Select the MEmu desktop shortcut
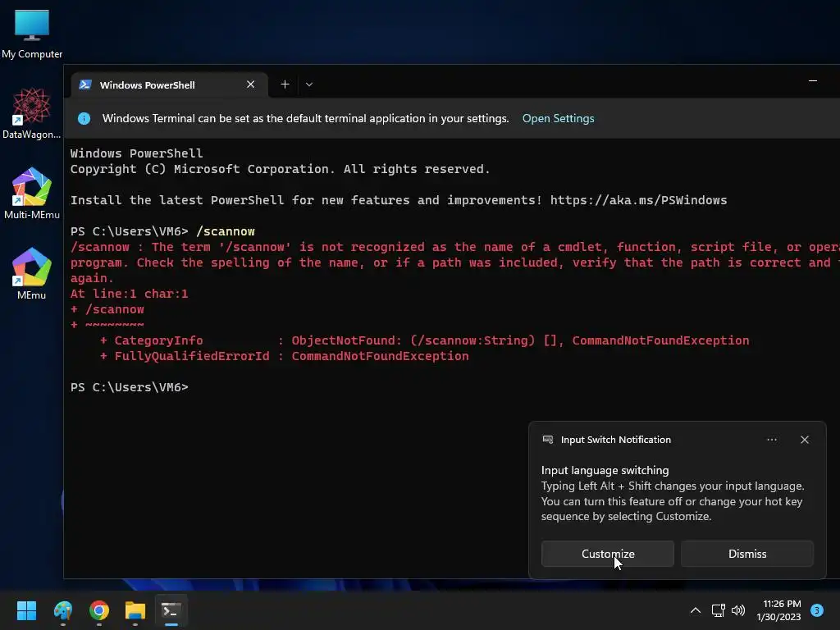This screenshot has width=840, height=630. 32,274
